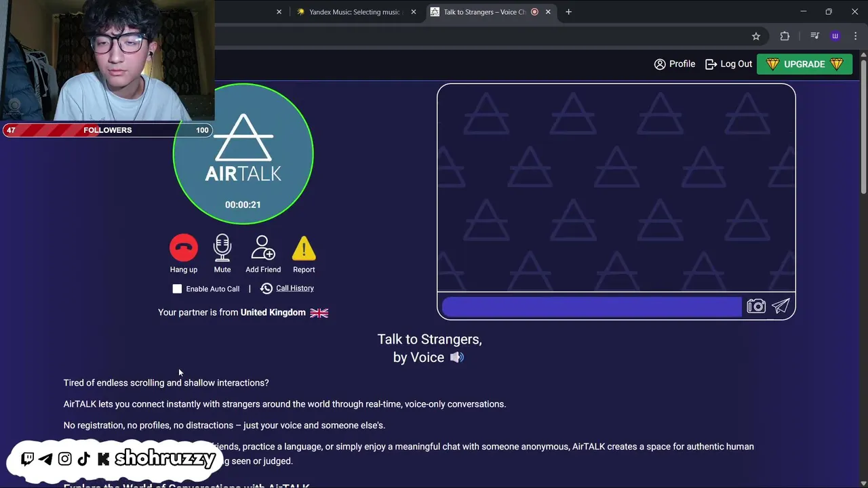Click the webcam video overlay
868x488 pixels.
[x=107, y=61]
